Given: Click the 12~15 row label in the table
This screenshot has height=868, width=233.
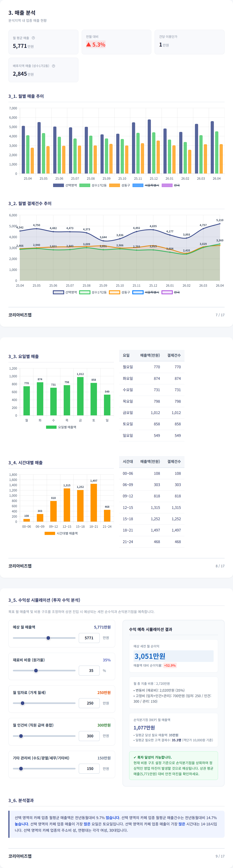Looking at the screenshot, I should (128, 508).
